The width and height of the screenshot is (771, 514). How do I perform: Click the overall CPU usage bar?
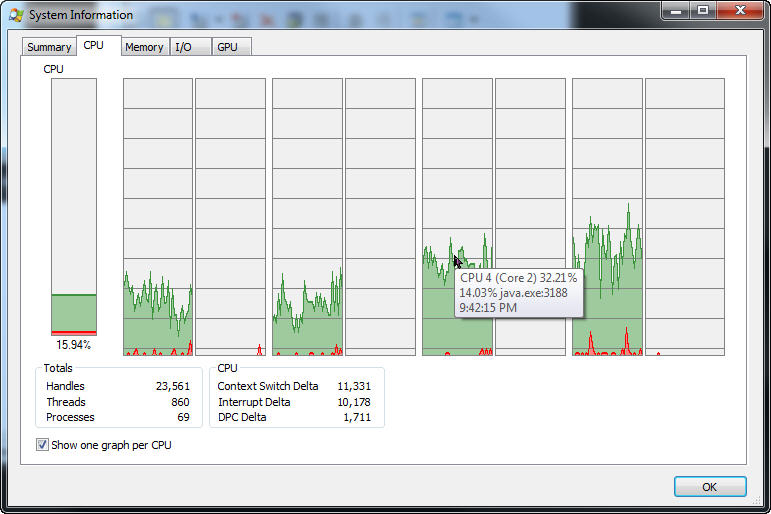74,207
